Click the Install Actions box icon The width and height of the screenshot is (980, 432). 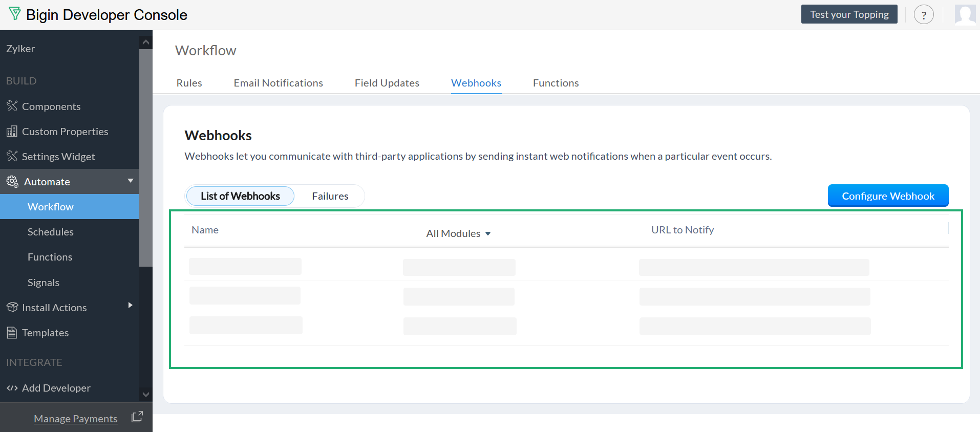pyautogui.click(x=12, y=307)
